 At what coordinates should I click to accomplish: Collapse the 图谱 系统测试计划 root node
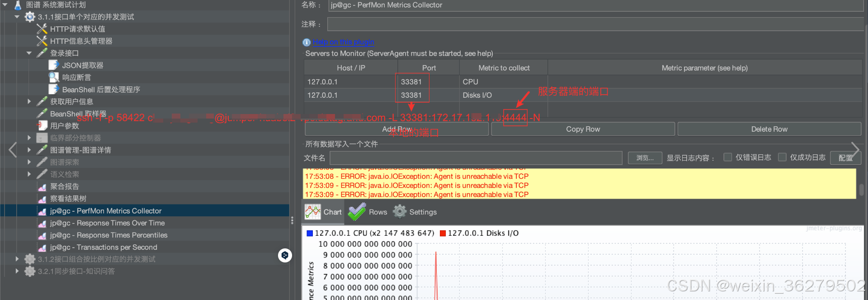5,5
